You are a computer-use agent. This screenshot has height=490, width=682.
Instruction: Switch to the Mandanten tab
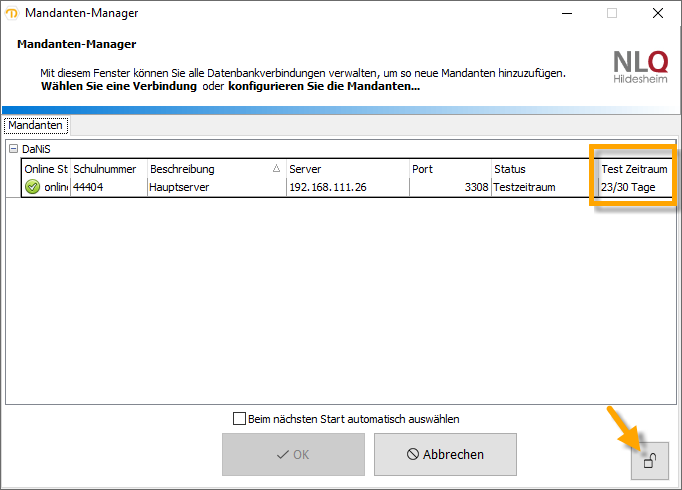pyautogui.click(x=36, y=126)
